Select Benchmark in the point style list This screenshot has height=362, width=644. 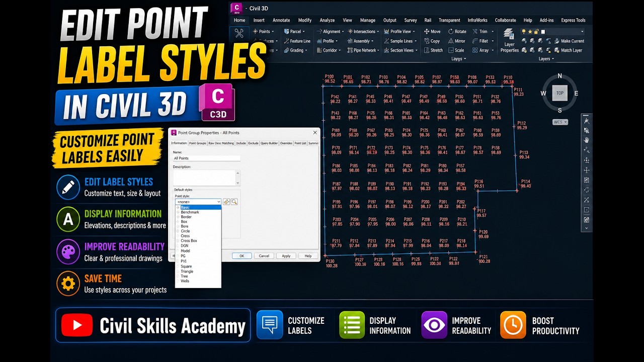(198, 212)
